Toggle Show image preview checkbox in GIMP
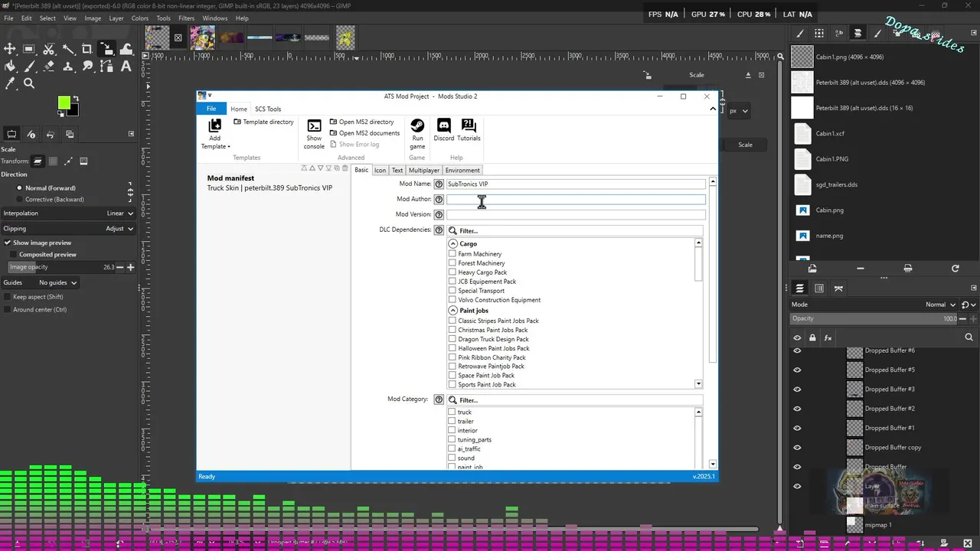The width and height of the screenshot is (980, 551). coord(8,243)
